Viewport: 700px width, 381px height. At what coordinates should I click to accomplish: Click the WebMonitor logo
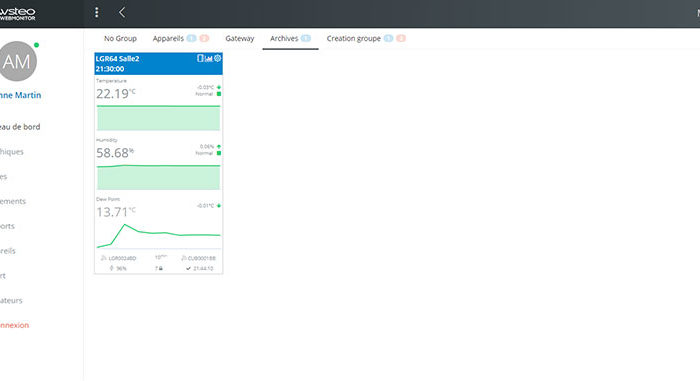tap(18, 14)
